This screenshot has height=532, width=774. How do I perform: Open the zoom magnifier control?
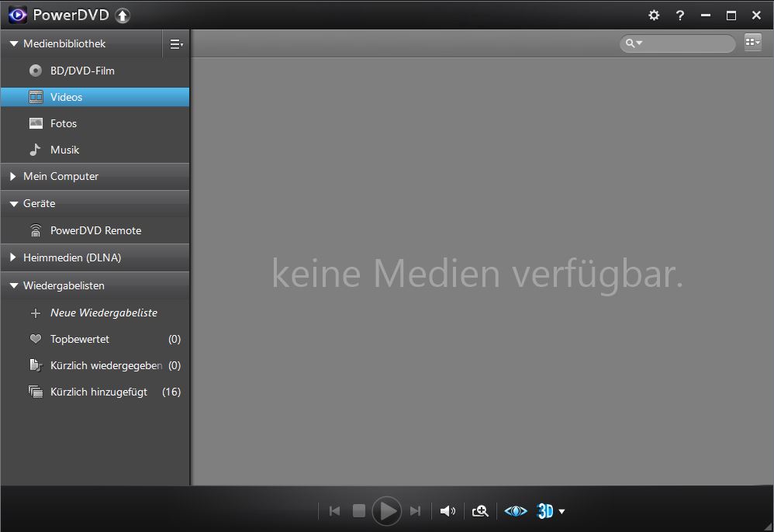click(x=480, y=511)
